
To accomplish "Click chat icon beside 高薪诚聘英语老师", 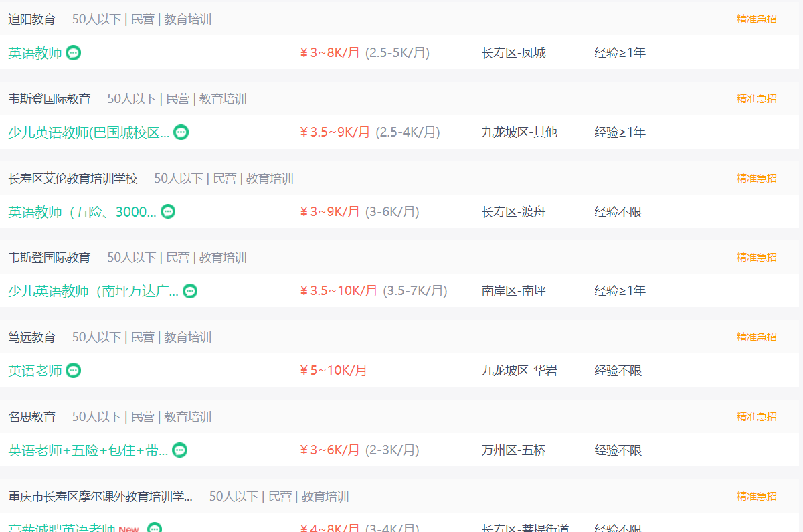I will tap(155, 528).
